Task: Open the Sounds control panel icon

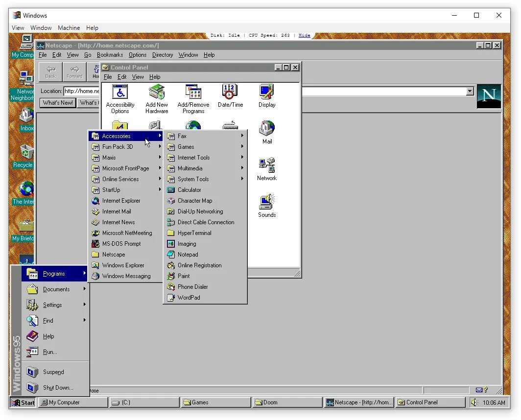Action: click(266, 202)
